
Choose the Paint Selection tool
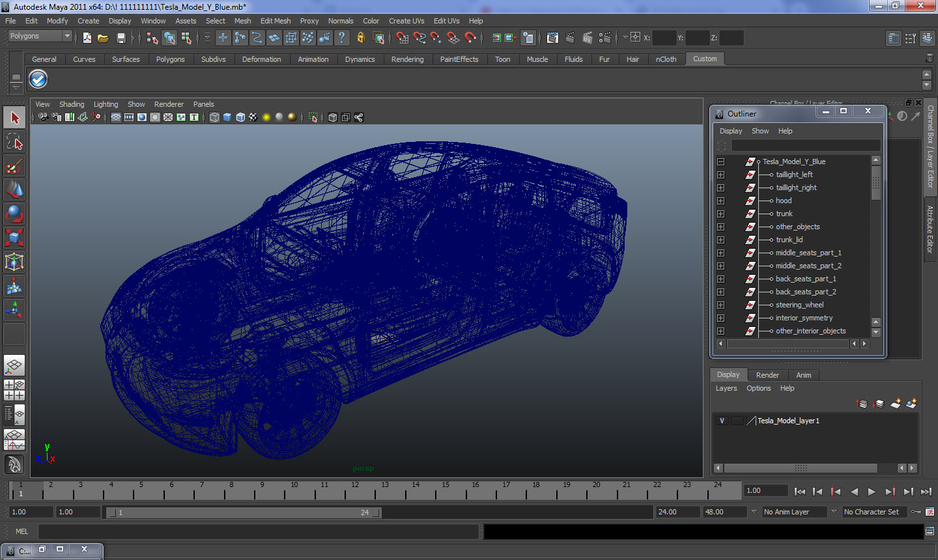click(x=14, y=166)
